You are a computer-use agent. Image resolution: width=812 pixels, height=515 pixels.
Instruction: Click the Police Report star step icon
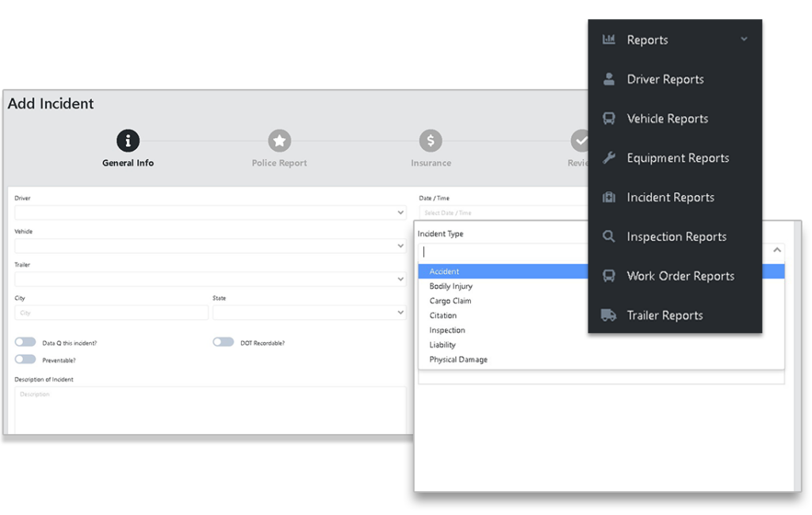coord(279,140)
